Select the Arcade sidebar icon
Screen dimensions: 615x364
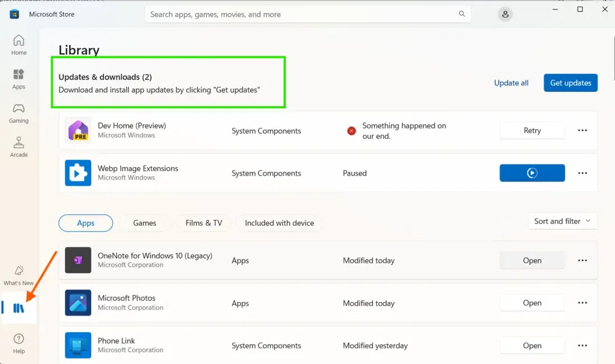pyautogui.click(x=18, y=147)
